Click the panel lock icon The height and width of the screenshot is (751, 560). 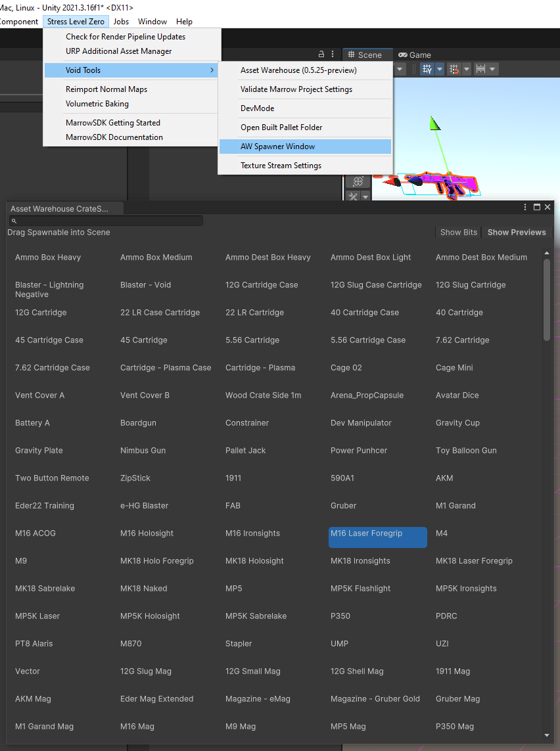tap(321, 55)
